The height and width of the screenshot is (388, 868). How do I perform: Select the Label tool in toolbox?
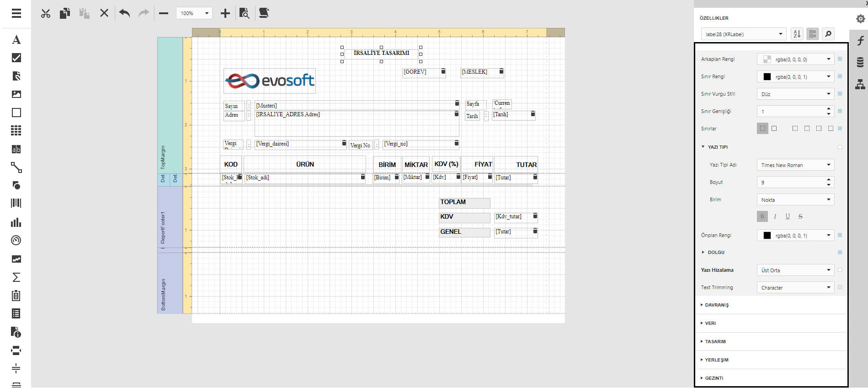click(x=16, y=40)
